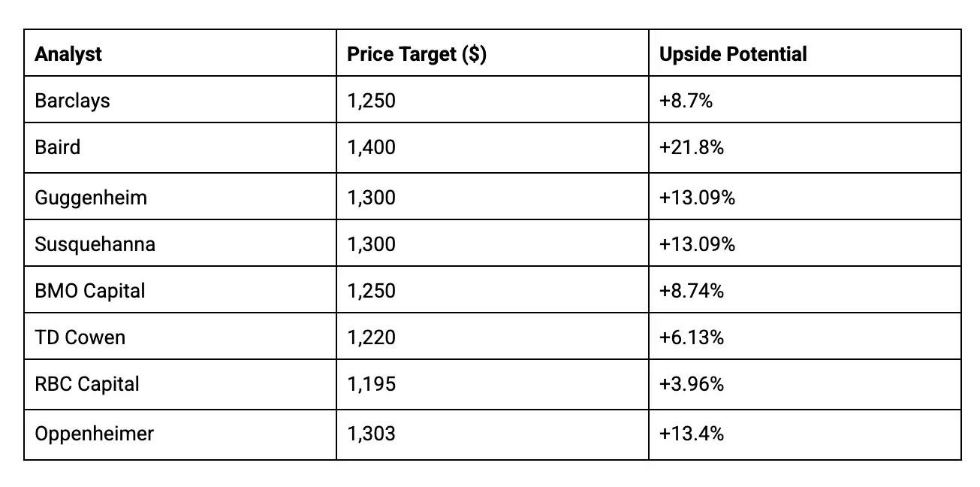The width and height of the screenshot is (980, 487).
Task: Click the +21.8% upside value
Action: click(x=692, y=147)
